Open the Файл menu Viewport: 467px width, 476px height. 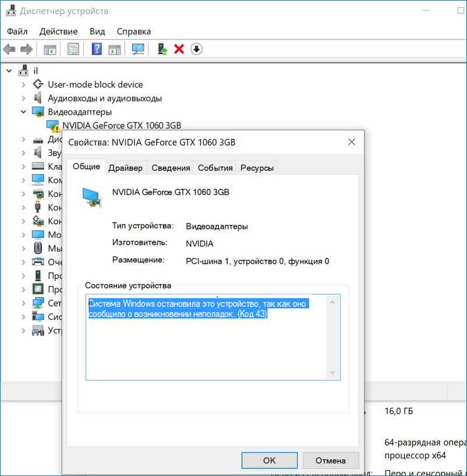(x=17, y=31)
